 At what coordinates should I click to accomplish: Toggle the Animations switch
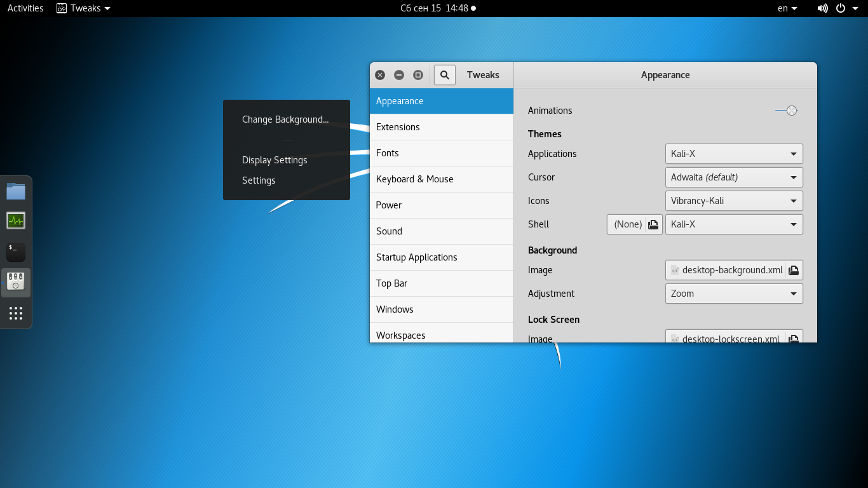pos(787,111)
